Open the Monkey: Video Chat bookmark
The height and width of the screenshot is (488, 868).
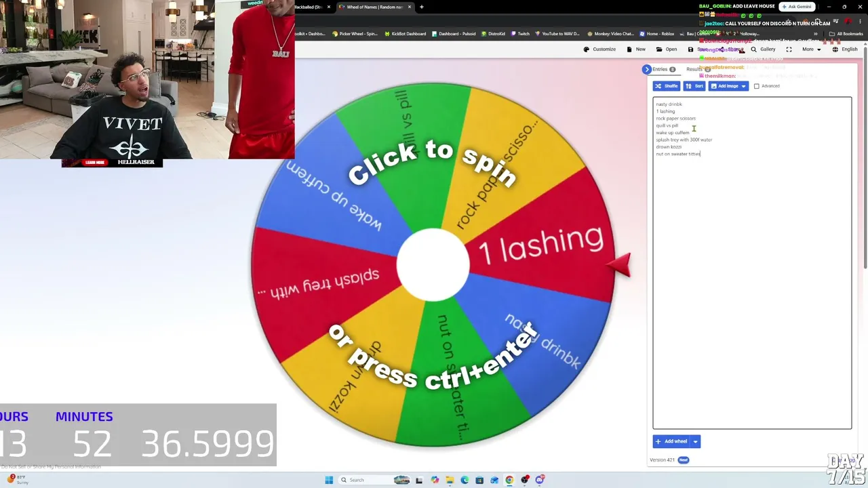[x=610, y=34]
